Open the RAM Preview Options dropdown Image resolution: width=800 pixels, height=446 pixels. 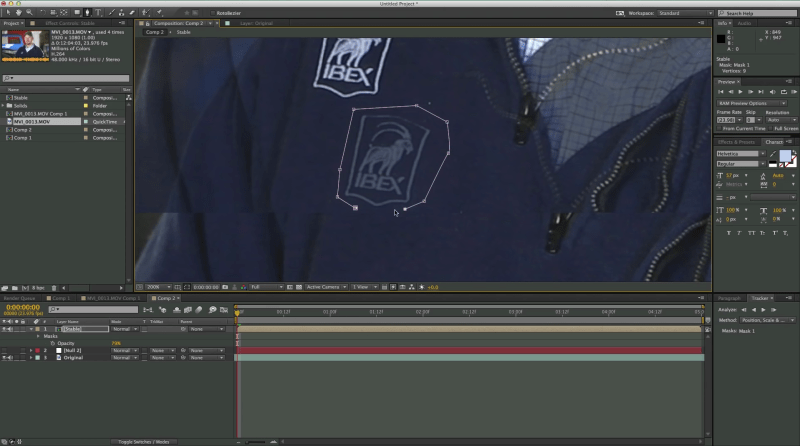pyautogui.click(x=752, y=103)
